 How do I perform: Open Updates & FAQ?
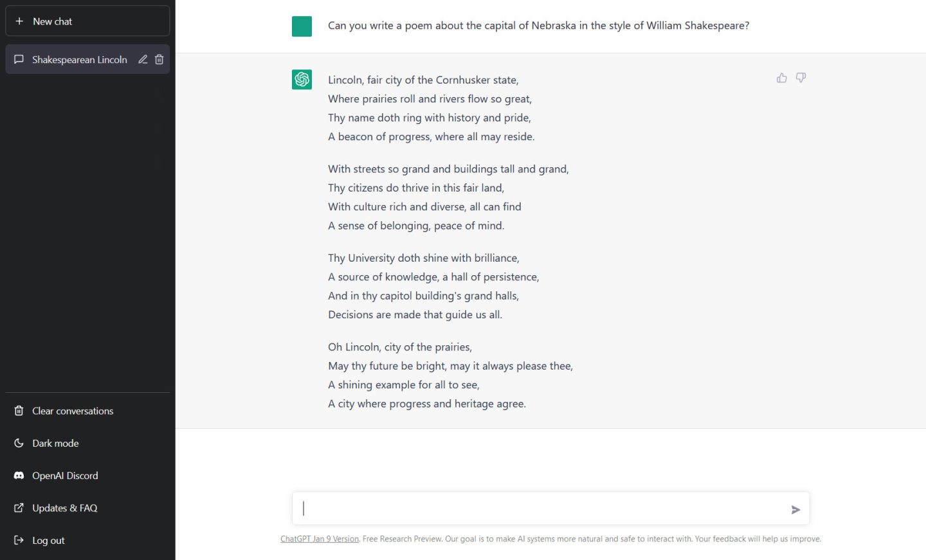pyautogui.click(x=64, y=507)
